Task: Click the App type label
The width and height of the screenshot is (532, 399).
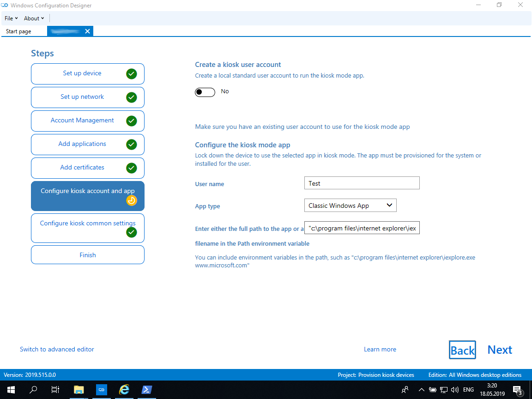Action: click(x=207, y=206)
